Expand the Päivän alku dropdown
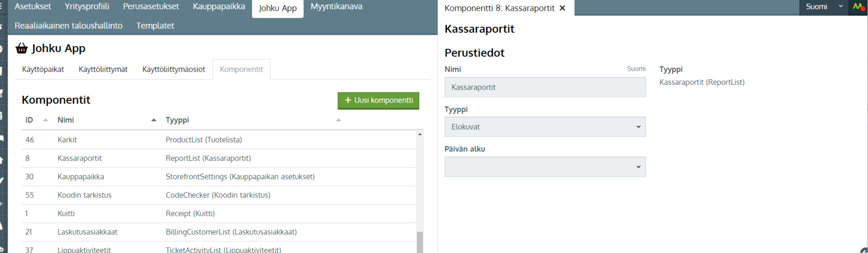Screen dimensions: 868x253 pyautogui.click(x=545, y=167)
